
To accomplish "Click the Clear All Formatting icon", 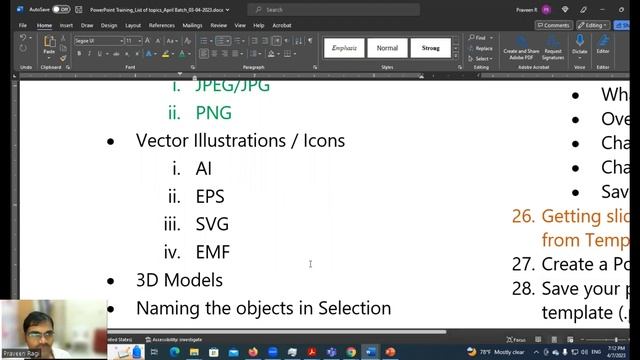I will tap(187, 41).
